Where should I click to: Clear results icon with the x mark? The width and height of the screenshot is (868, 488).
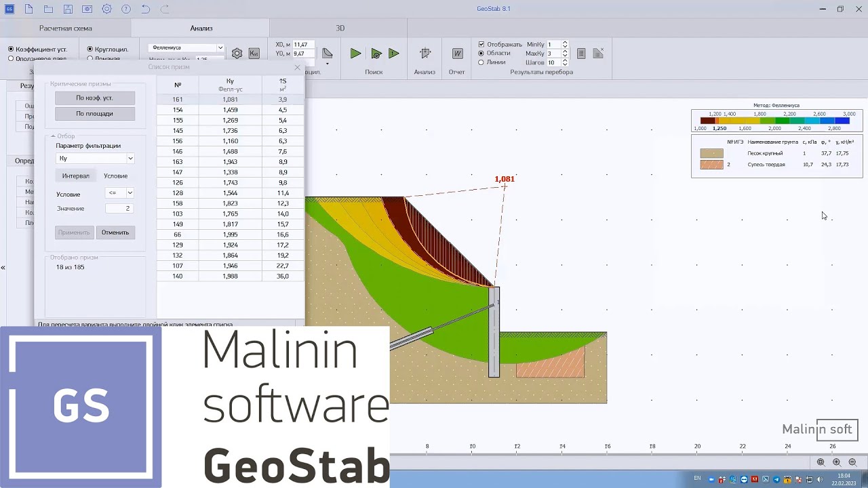598,54
